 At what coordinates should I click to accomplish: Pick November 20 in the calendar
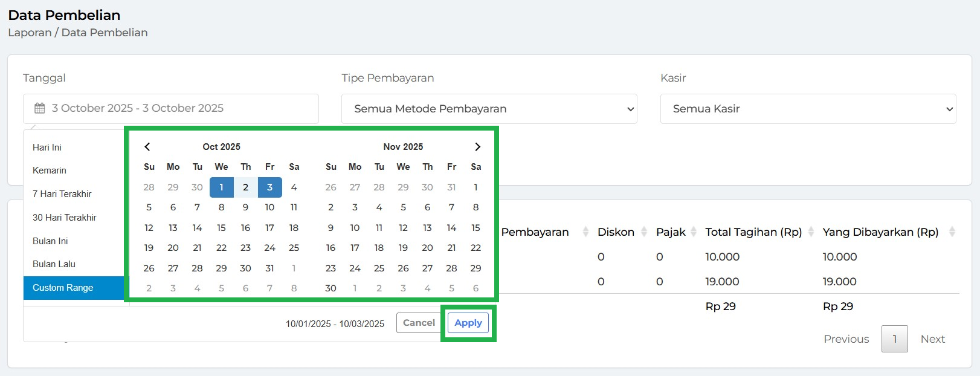point(427,248)
